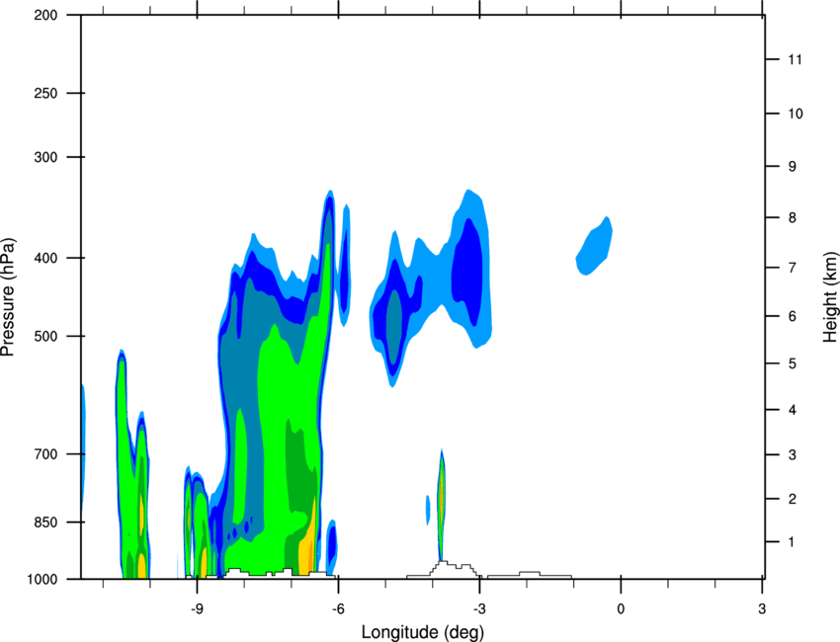Viewport: 840px width, 642px height.
Task: Click the 700 hPa pressure tick label
Action: point(46,454)
